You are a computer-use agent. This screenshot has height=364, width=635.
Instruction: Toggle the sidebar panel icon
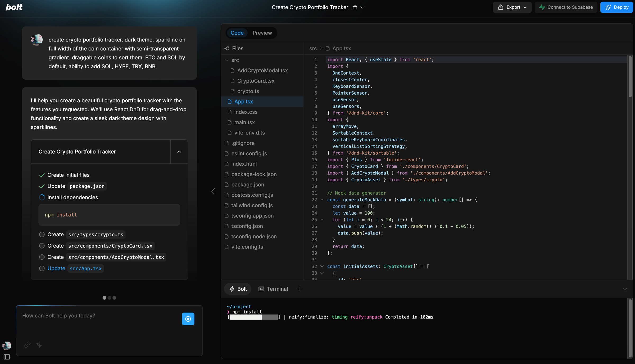click(7, 357)
